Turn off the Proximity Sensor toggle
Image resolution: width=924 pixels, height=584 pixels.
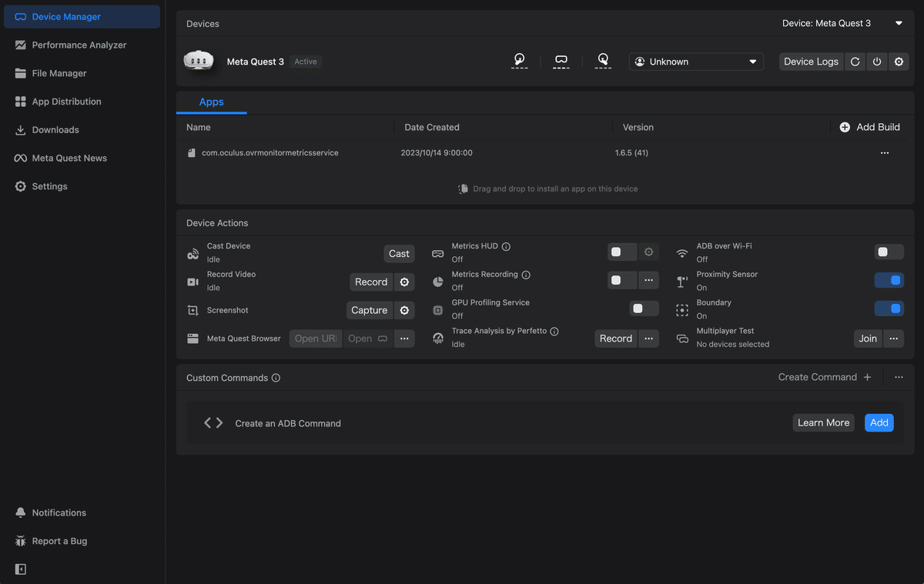889,281
